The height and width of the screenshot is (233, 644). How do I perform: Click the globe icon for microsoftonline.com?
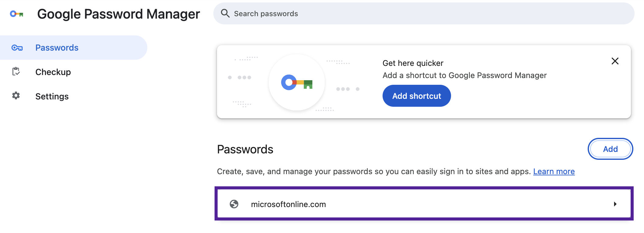(x=234, y=204)
